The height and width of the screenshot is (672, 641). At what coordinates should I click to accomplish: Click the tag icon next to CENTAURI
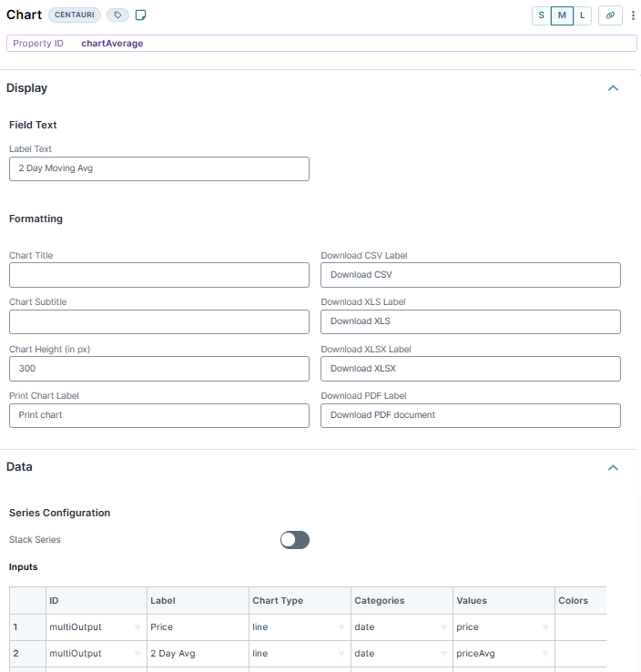point(118,15)
